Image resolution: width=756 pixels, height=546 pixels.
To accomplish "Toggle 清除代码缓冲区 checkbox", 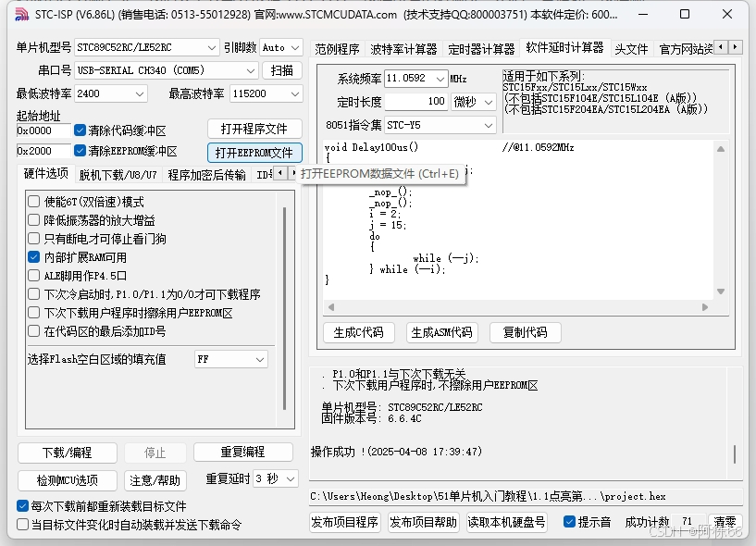I will click(80, 130).
